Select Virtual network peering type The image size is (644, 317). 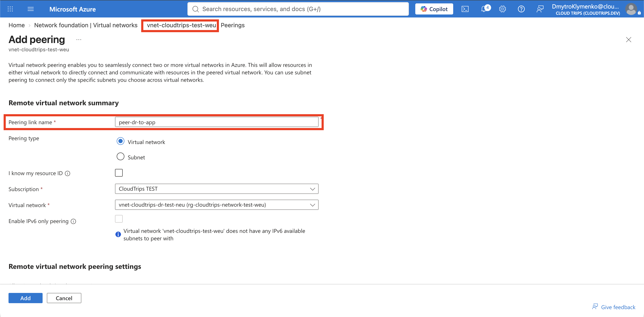coord(121,141)
